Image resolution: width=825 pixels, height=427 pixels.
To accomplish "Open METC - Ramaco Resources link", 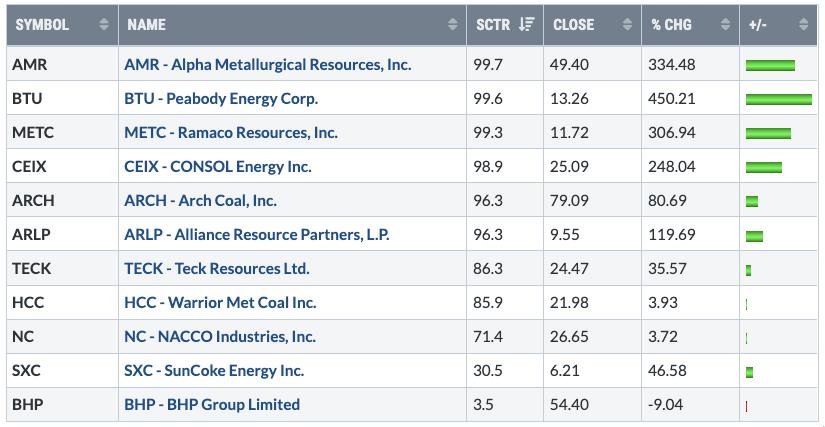I will (231, 133).
